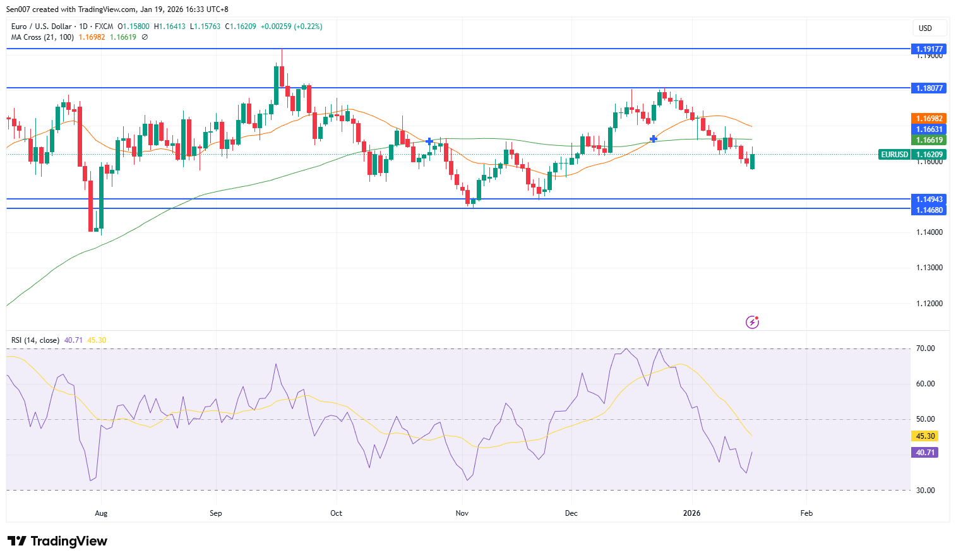Screen dimensions: 956x560
Task: Click the 2026 label on the time axis
Action: (691, 513)
